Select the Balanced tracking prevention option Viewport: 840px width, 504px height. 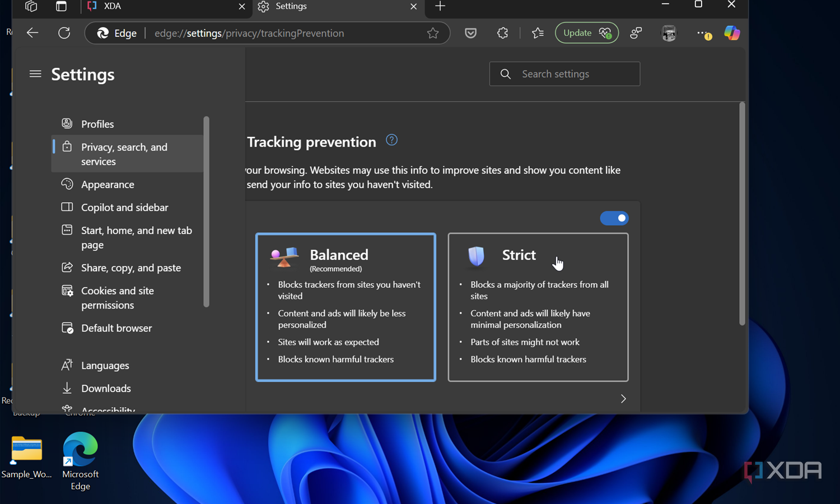tap(346, 307)
